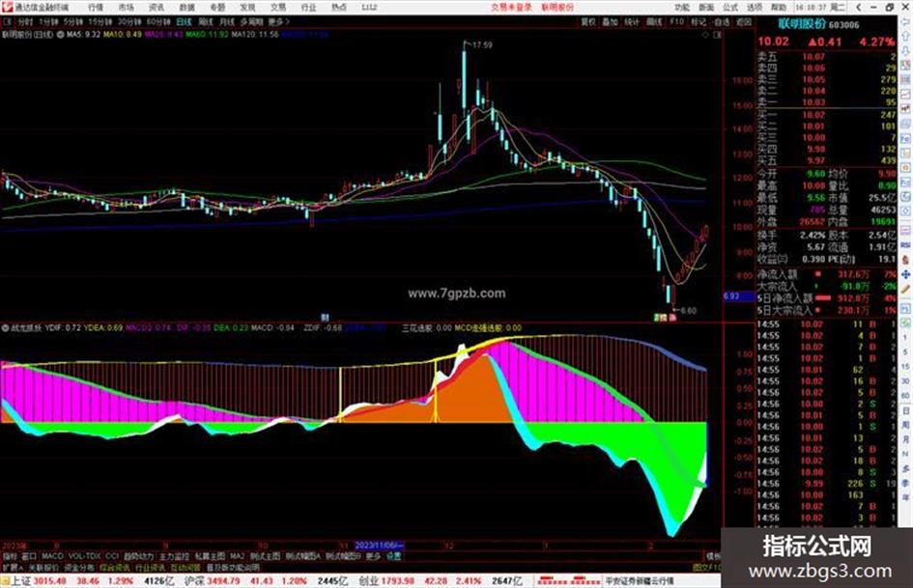Open the 关联报价 tab
913x588 pixels.
point(43,567)
